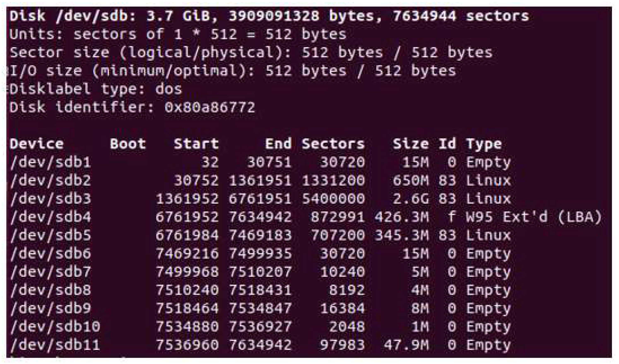Click the Start column header
The width and height of the screenshot is (619, 364).
click(196, 144)
